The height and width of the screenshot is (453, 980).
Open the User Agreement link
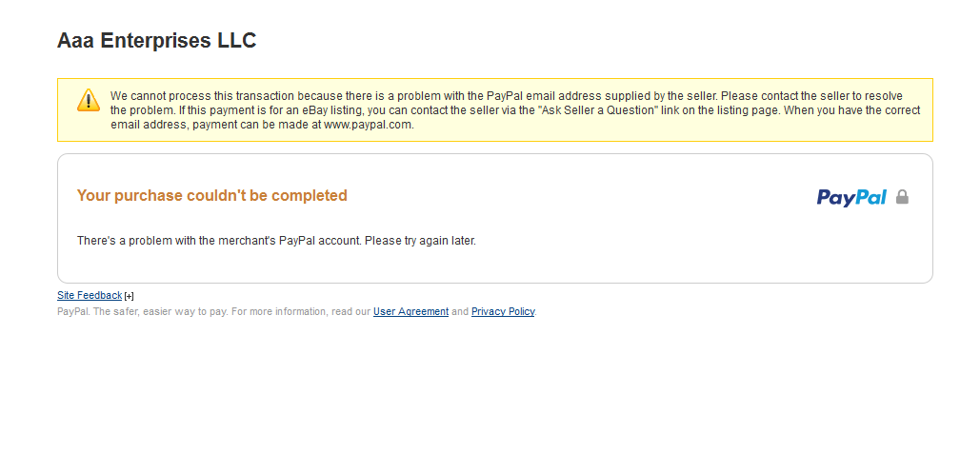tap(410, 312)
